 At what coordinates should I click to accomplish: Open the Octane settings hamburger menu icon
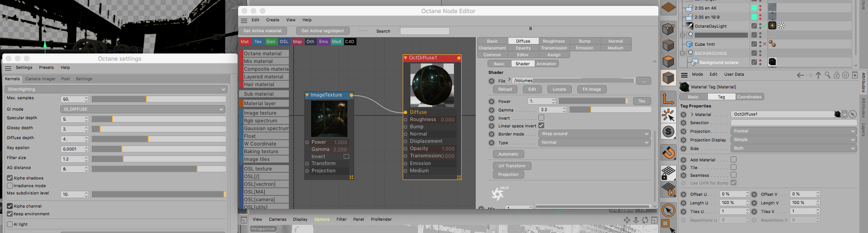coord(8,68)
